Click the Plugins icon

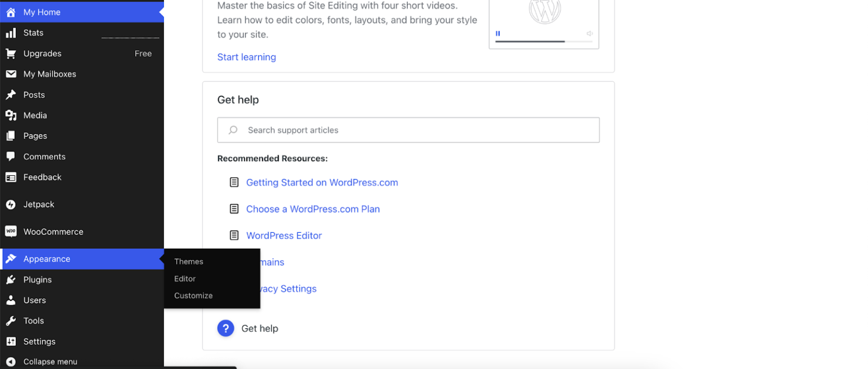point(11,279)
